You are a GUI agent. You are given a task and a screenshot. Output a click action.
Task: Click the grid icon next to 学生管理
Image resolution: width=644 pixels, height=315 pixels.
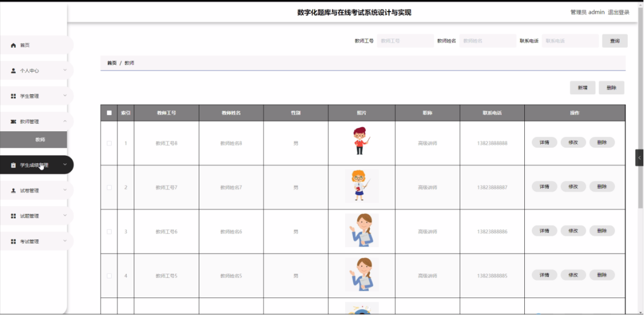click(x=13, y=96)
